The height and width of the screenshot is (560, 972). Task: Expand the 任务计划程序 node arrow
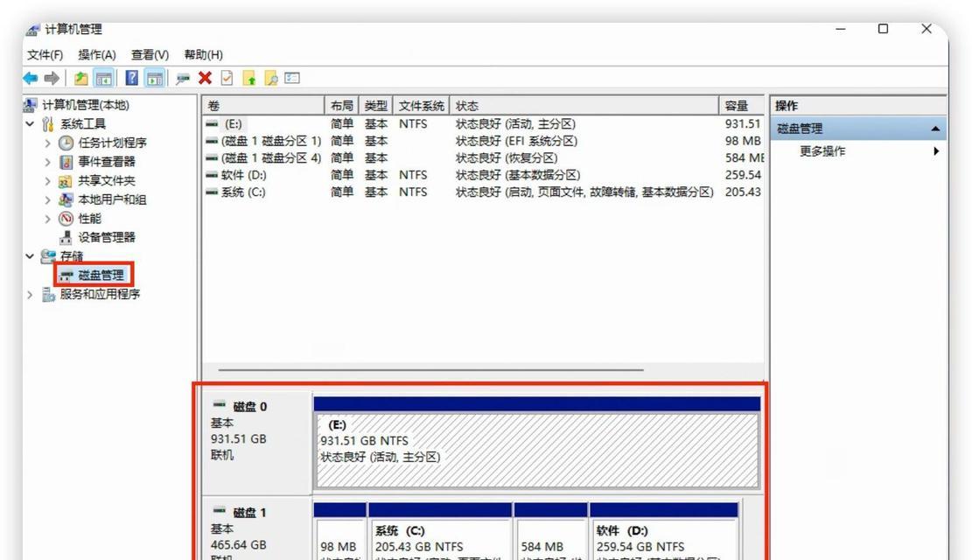coord(48,143)
